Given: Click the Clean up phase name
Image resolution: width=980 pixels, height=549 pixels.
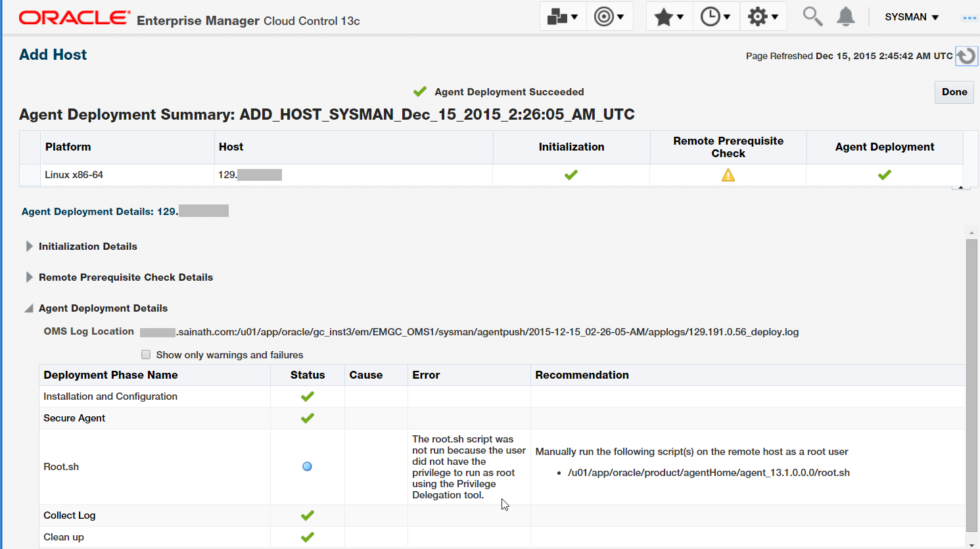Looking at the screenshot, I should [64, 537].
